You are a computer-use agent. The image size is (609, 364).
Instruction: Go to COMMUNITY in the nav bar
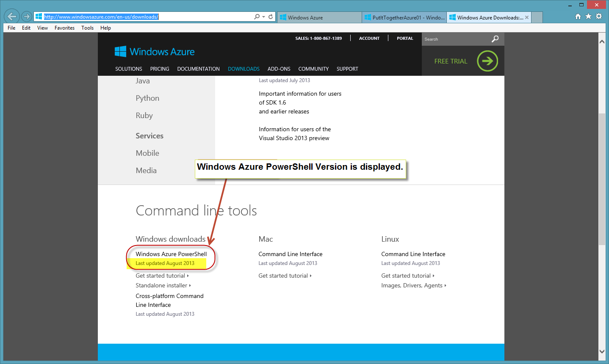click(x=313, y=69)
